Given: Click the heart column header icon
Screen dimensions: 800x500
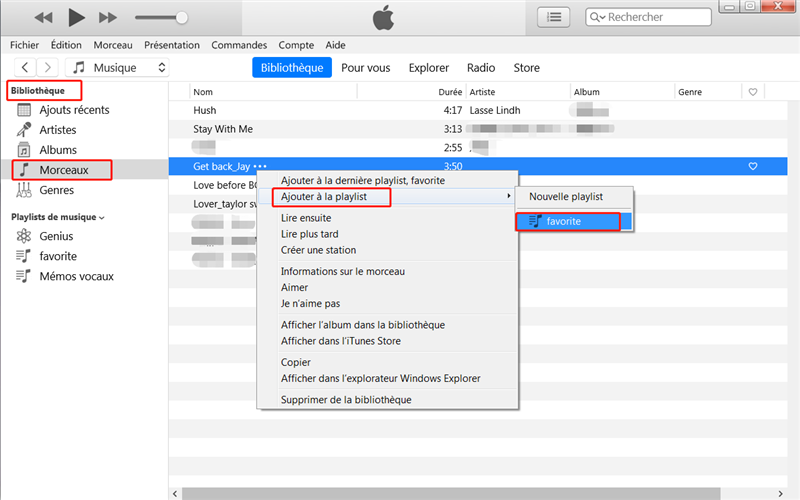Looking at the screenshot, I should point(753,92).
